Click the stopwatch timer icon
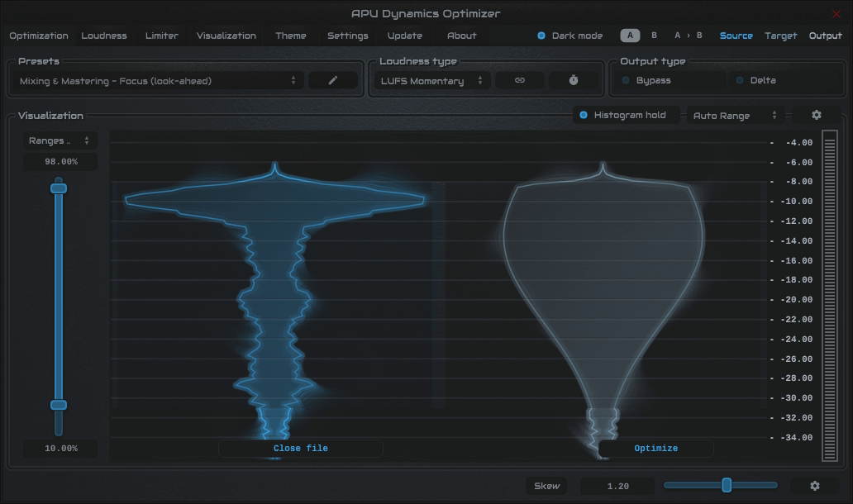This screenshot has height=504, width=853. click(x=574, y=80)
